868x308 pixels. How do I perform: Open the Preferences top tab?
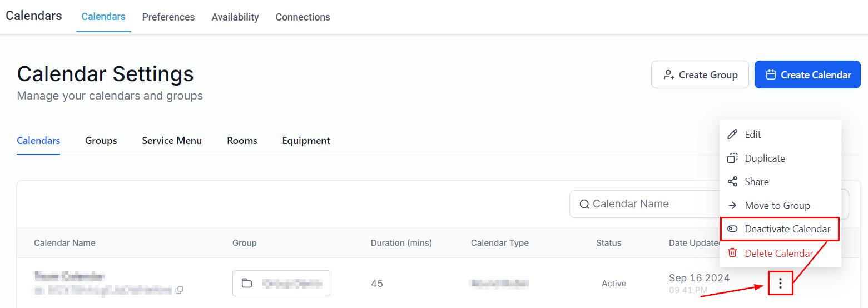168,17
